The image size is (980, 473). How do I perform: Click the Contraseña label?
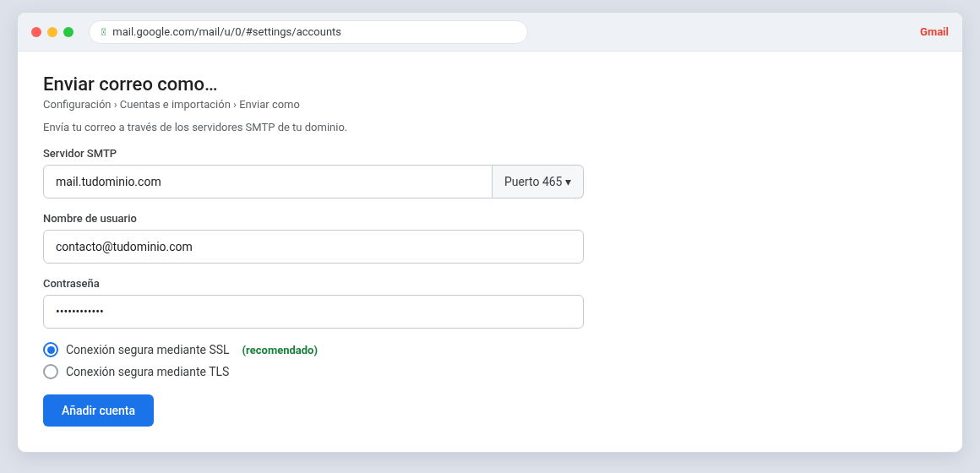[x=71, y=283]
